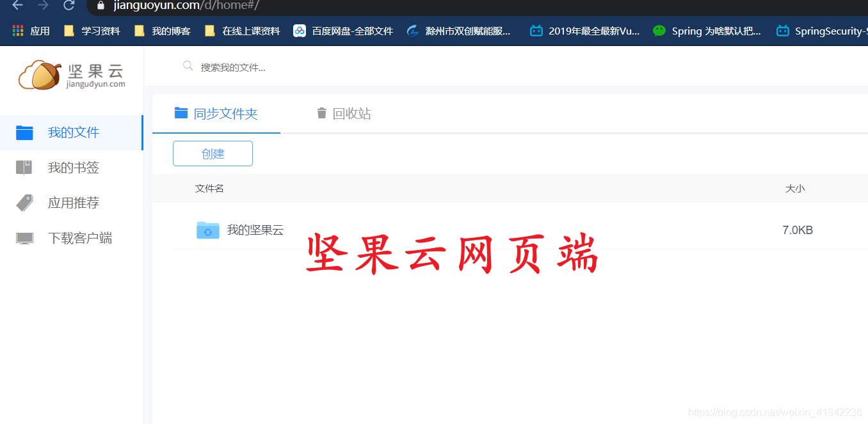Reload the page with refresh icon

pyautogui.click(x=68, y=5)
